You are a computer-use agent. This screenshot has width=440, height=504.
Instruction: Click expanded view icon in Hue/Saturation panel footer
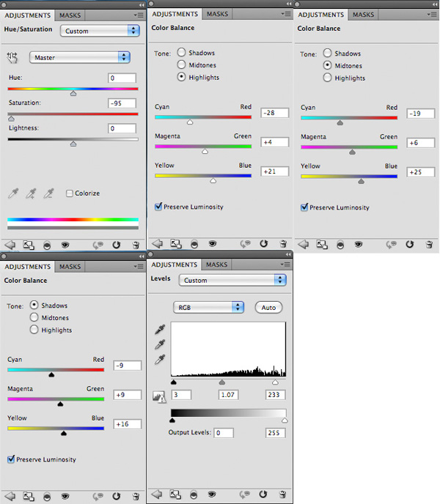29,245
